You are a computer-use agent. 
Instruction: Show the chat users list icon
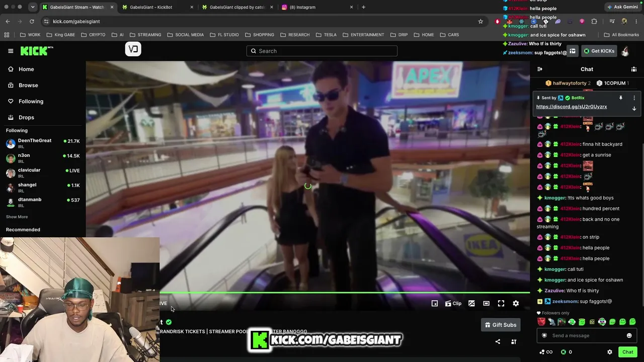coord(634,69)
